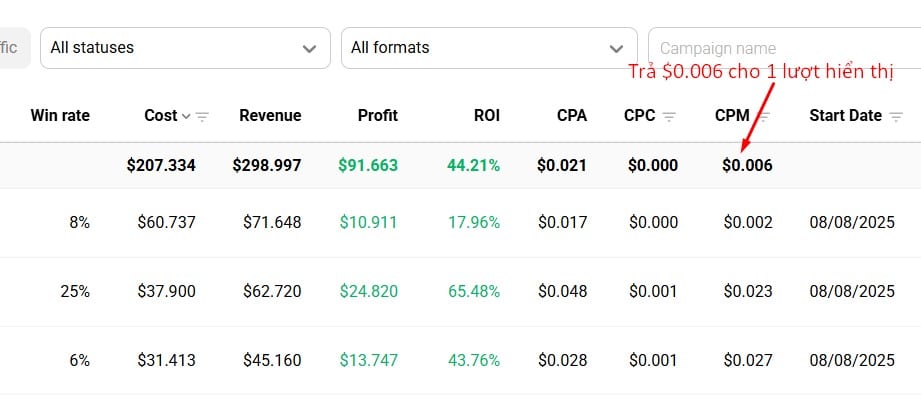Expand the All formats dropdown

tap(488, 47)
